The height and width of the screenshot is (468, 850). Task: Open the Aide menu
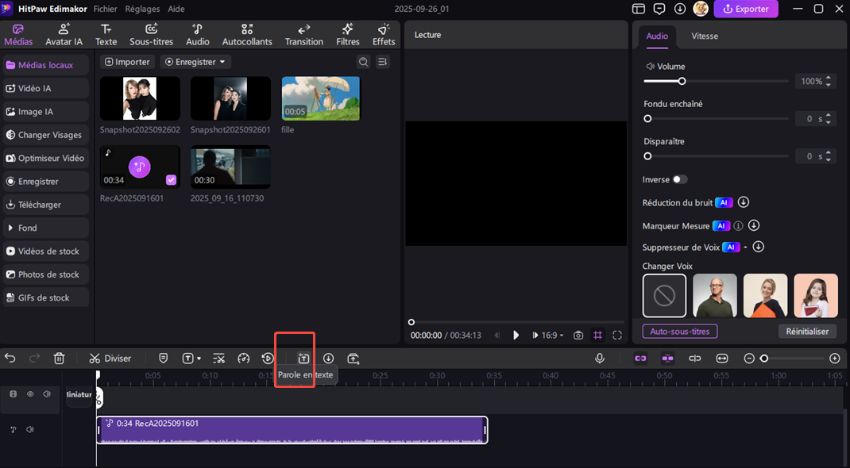tap(176, 9)
